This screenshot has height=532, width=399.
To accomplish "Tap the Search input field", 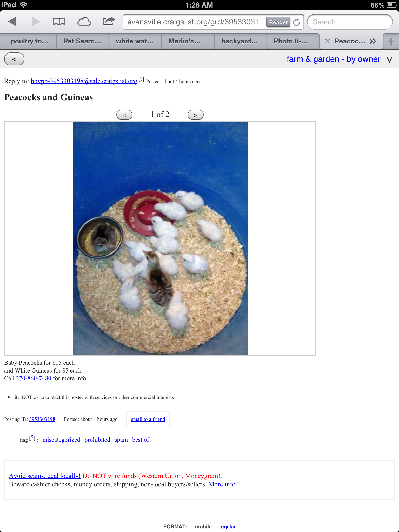I will point(350,22).
